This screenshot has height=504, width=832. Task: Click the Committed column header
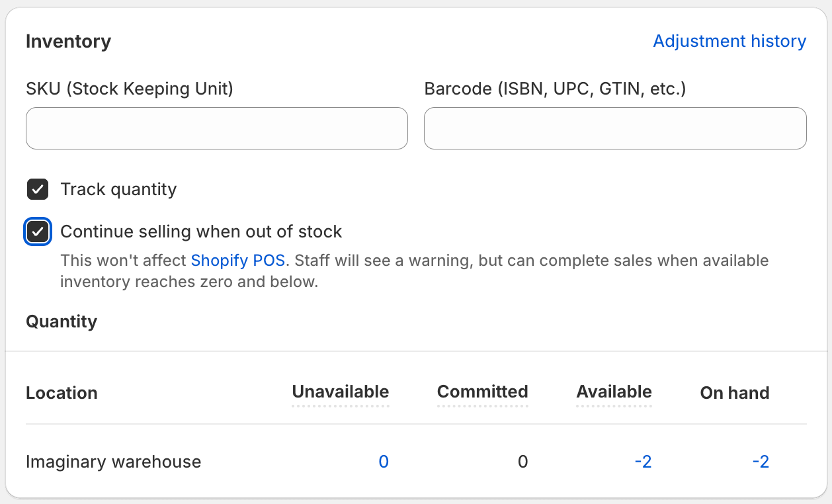(x=482, y=392)
